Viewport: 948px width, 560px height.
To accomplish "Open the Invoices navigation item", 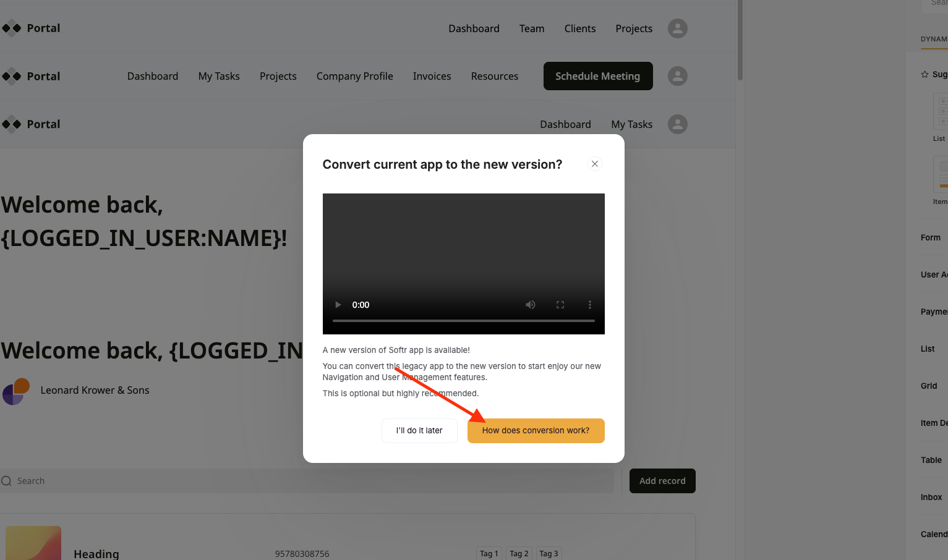I will click(432, 75).
